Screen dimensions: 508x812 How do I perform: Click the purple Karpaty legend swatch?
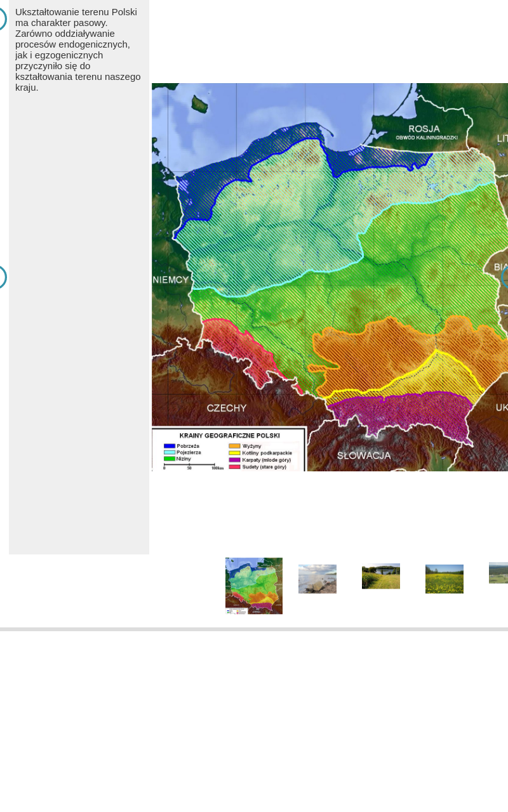(x=234, y=460)
